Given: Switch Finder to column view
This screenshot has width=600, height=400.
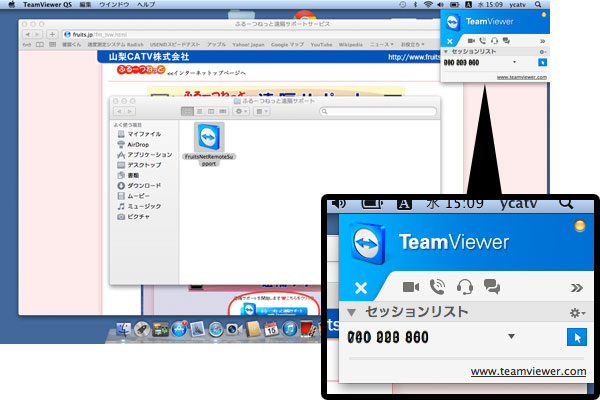Looking at the screenshot, I should coord(211,111).
